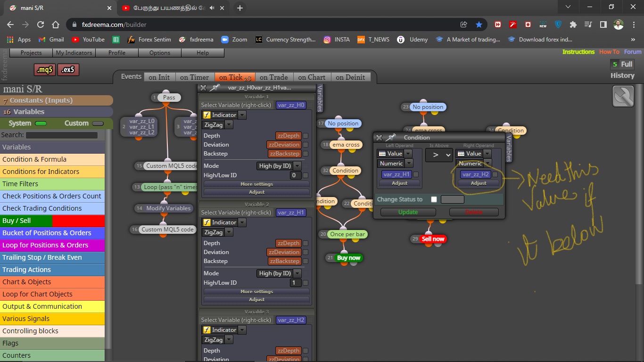Download the .ex5 file icon
The image size is (644, 362).
68,70
